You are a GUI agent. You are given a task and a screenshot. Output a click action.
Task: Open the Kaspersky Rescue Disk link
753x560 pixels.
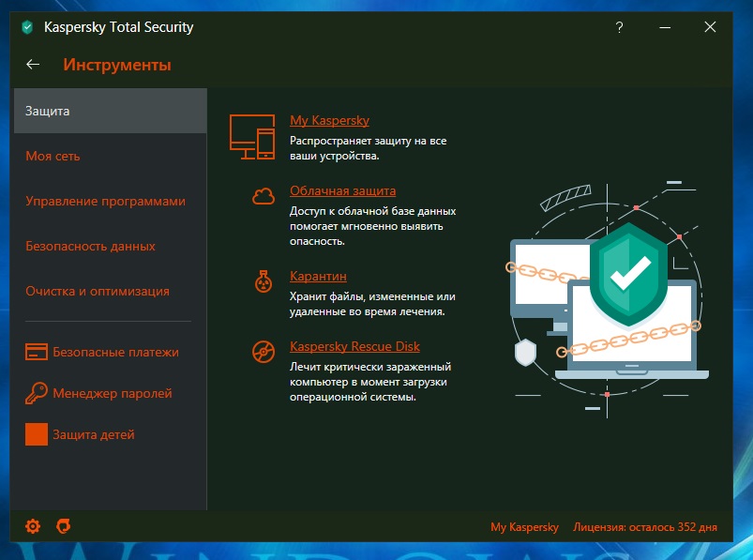click(354, 346)
